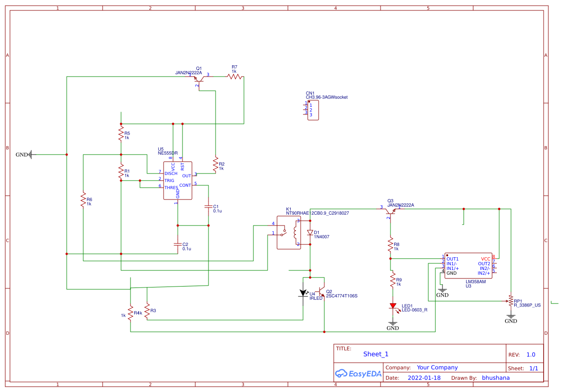Select the infrared LED U4 IRLED
The height and width of the screenshot is (392, 563).
coord(304,293)
